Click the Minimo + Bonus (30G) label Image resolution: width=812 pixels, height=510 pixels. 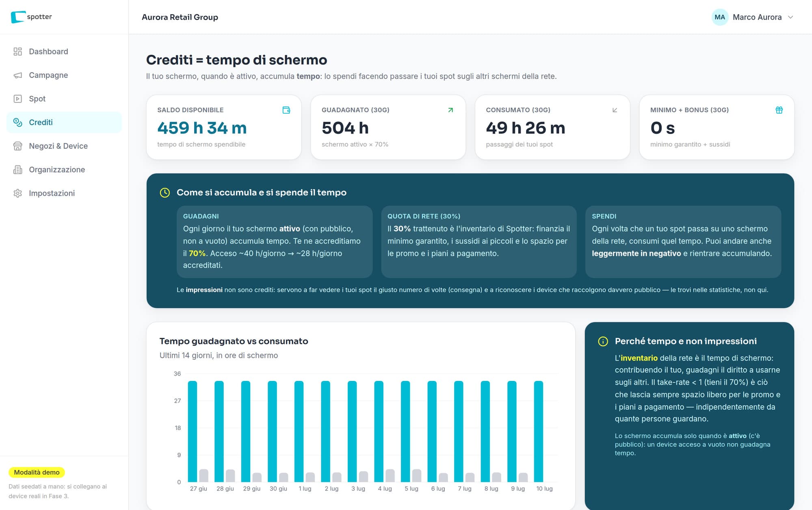pyautogui.click(x=689, y=110)
